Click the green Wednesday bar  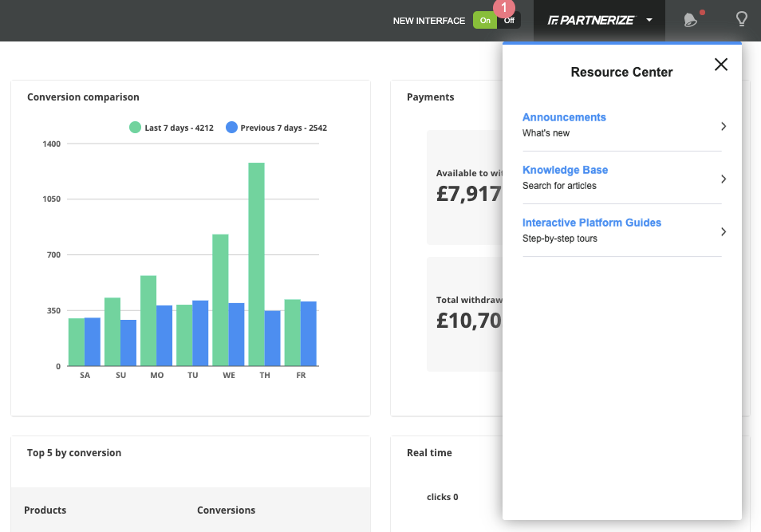pos(220,300)
